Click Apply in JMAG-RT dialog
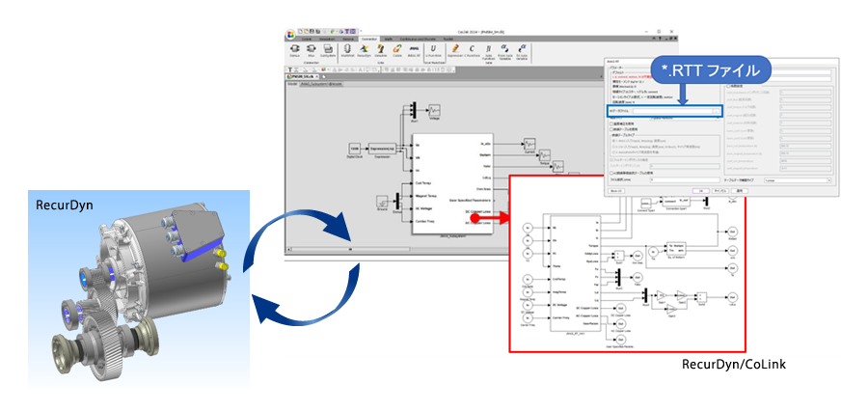The width and height of the screenshot is (868, 411). [x=740, y=190]
